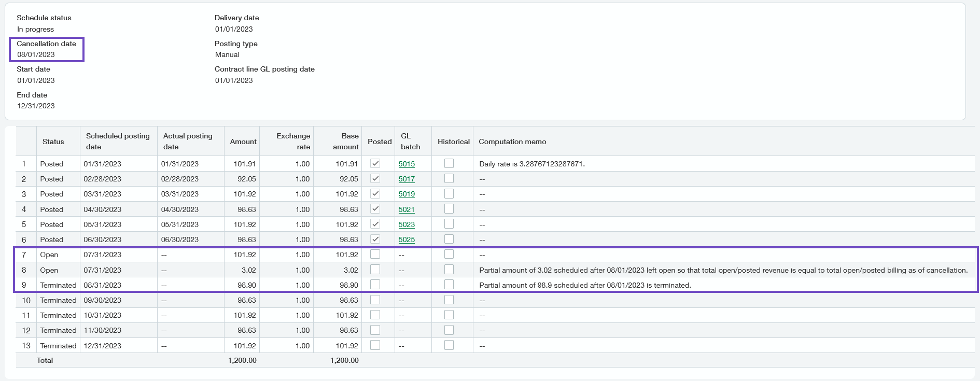Image resolution: width=980 pixels, height=381 pixels.
Task: Open GL batch link 5017
Action: [x=407, y=179]
